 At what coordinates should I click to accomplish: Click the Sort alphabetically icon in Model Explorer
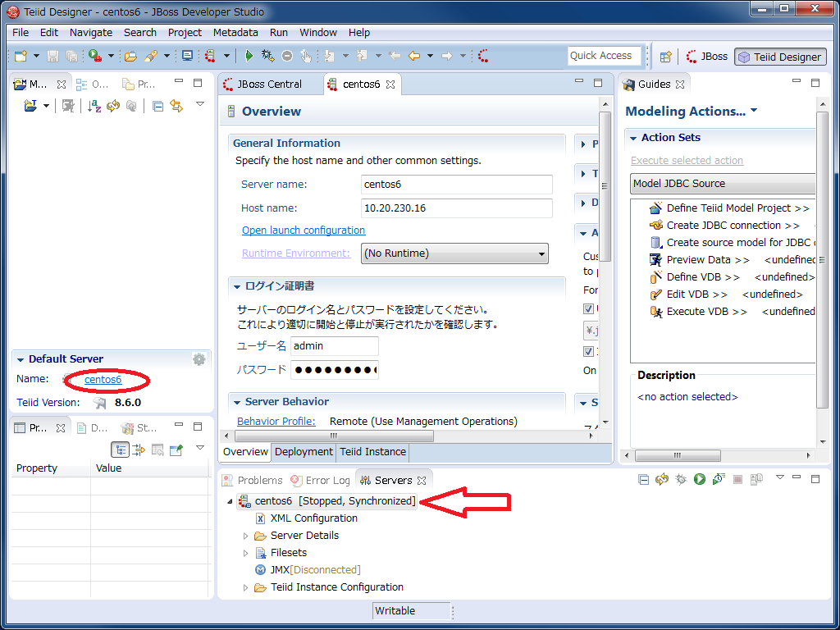click(x=94, y=106)
